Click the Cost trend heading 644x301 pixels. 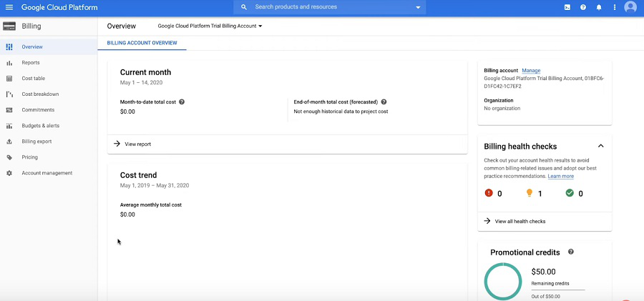[138, 175]
